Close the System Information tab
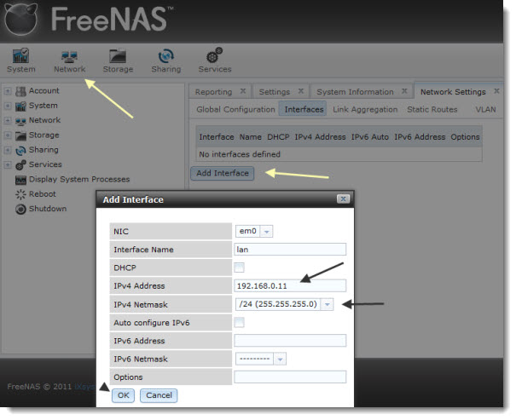 (x=404, y=91)
